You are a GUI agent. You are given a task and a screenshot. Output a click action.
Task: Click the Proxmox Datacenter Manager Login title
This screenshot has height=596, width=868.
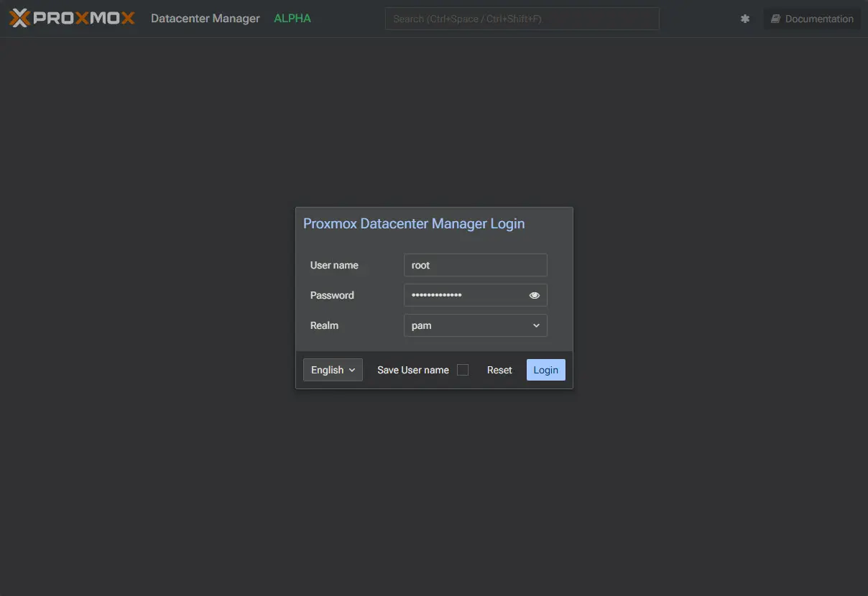click(413, 223)
